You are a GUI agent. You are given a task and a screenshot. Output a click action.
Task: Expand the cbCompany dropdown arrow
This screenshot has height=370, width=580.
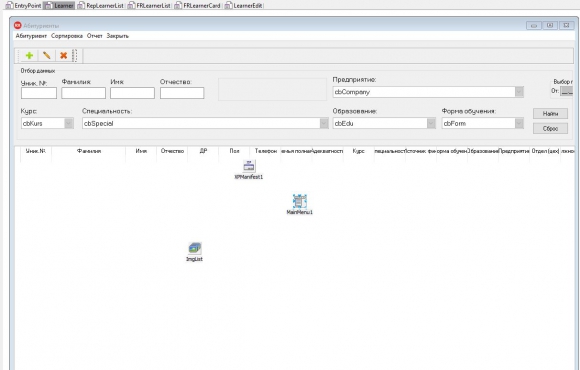[x=519, y=92]
